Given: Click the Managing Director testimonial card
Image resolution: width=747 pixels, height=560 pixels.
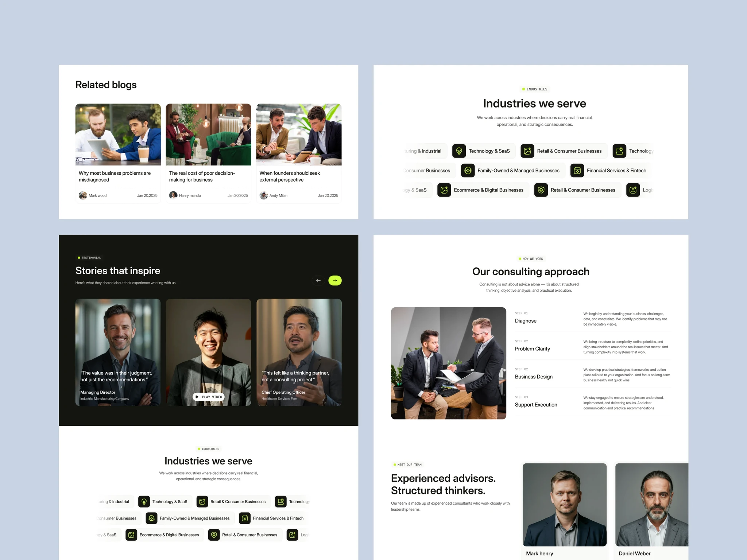Looking at the screenshot, I should point(117,352).
